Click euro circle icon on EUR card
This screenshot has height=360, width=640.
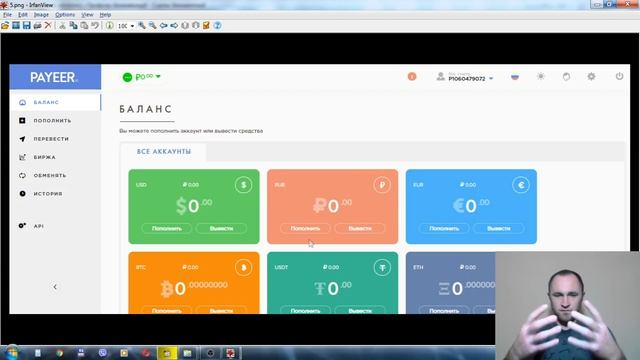(x=521, y=185)
